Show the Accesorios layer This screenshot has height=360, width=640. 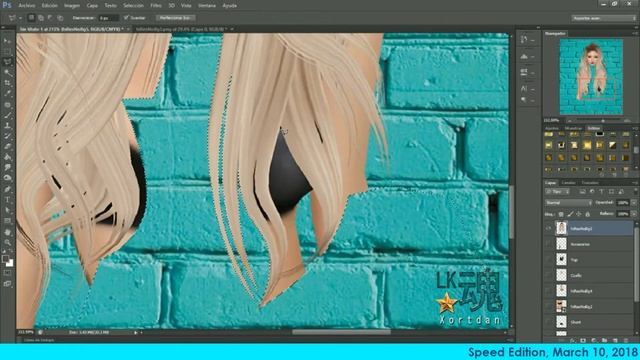pyautogui.click(x=549, y=244)
